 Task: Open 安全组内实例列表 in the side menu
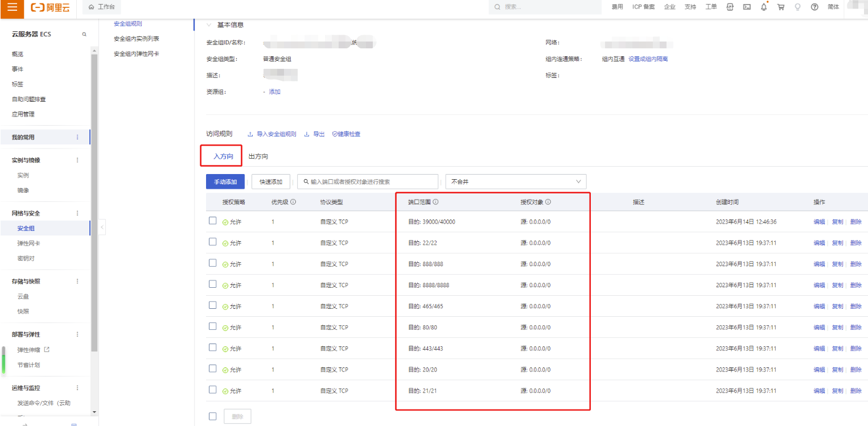[x=136, y=39]
